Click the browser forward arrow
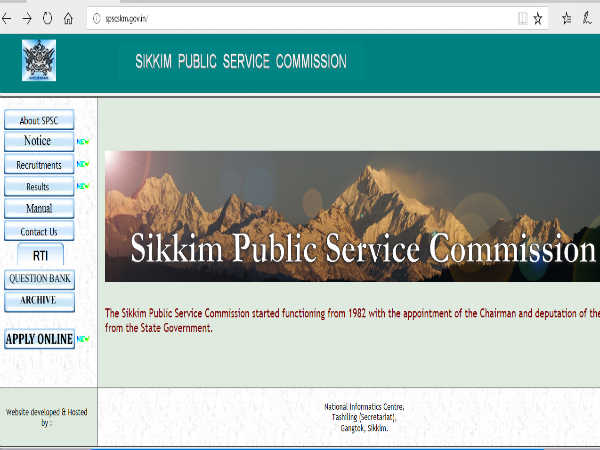This screenshot has width=600, height=450. click(x=27, y=17)
